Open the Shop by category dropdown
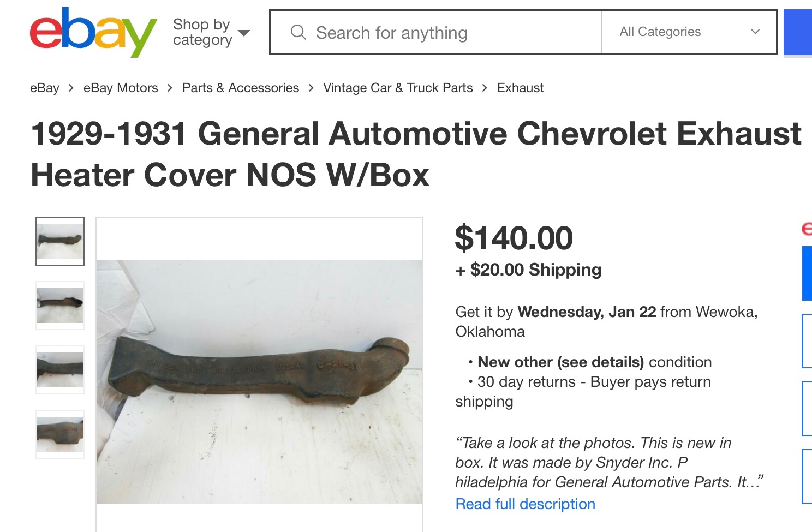The width and height of the screenshot is (812, 532). pos(211,32)
